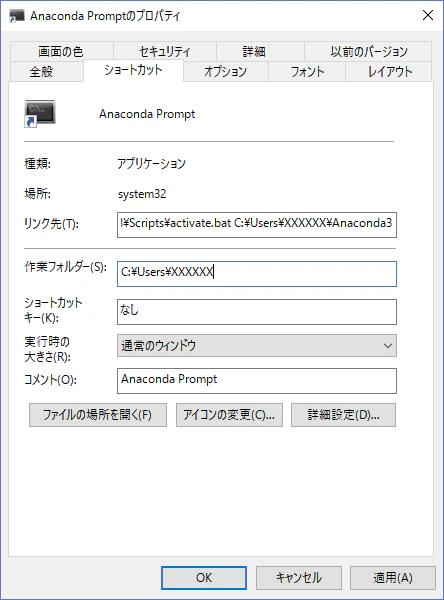Open the 詳細 tab
The height and width of the screenshot is (600, 444).
[260, 51]
